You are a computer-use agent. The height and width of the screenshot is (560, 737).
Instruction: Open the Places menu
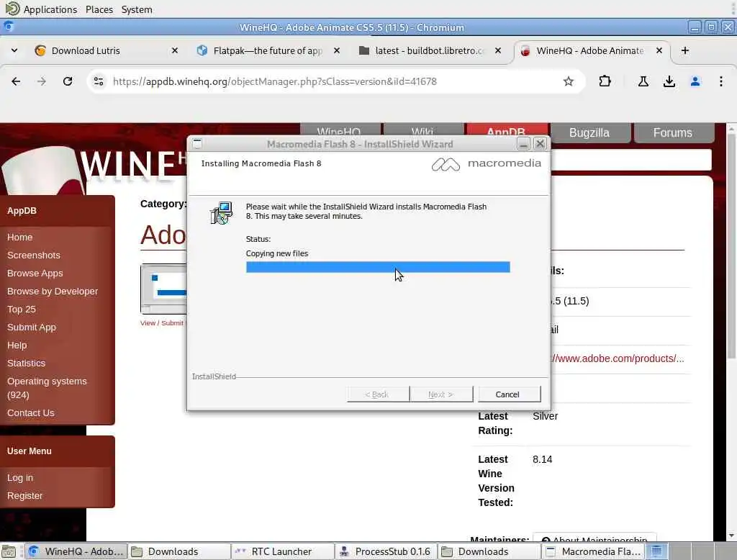coord(99,9)
